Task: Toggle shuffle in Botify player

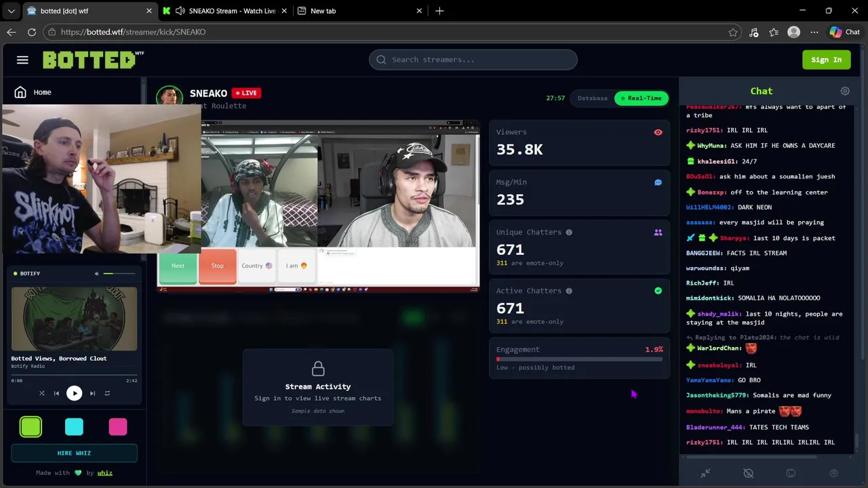Action: (41, 393)
